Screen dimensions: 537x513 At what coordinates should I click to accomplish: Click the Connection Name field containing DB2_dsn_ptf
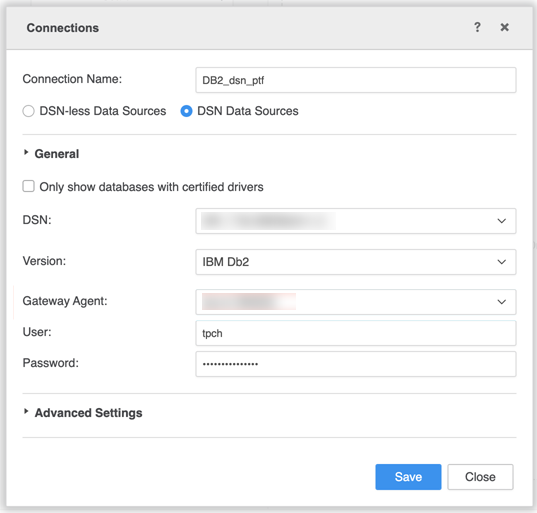(355, 80)
